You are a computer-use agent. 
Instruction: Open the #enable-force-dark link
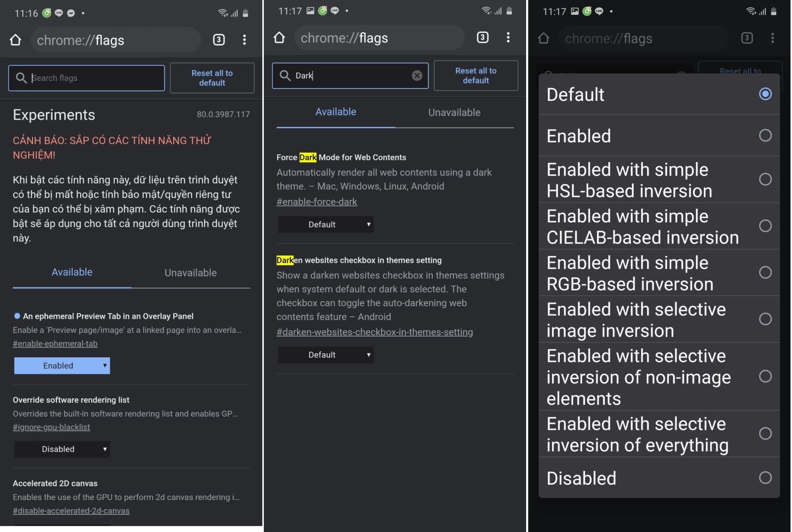[317, 202]
